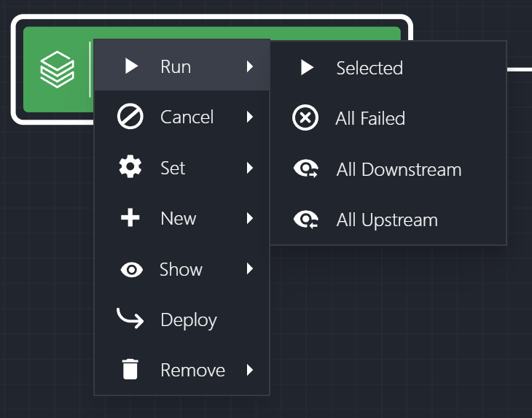The height and width of the screenshot is (418, 532).
Task: Select All Downstream in Run submenu
Action: (399, 169)
